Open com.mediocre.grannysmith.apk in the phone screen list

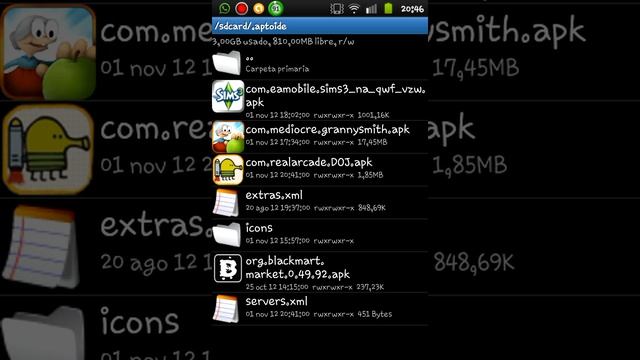327,130
